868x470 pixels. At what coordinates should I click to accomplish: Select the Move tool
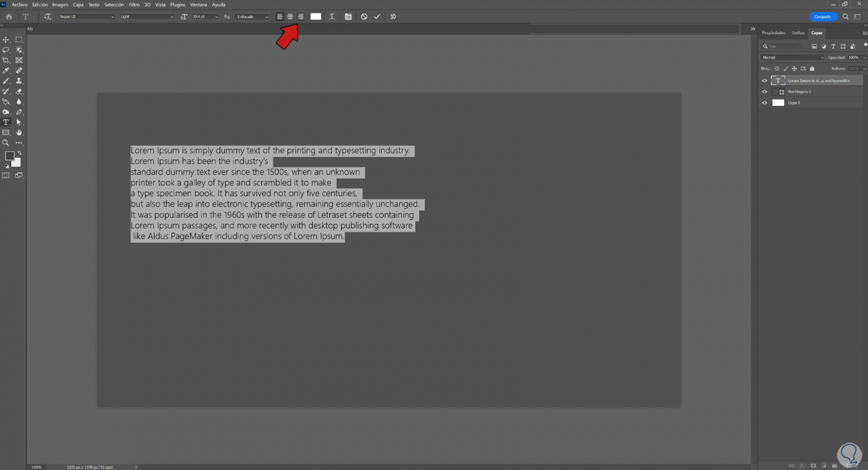[x=6, y=40]
